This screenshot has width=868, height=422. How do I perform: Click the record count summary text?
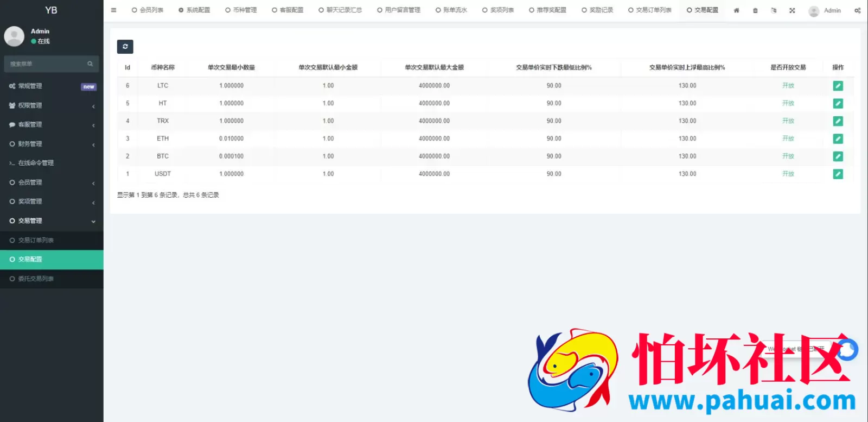(x=168, y=195)
